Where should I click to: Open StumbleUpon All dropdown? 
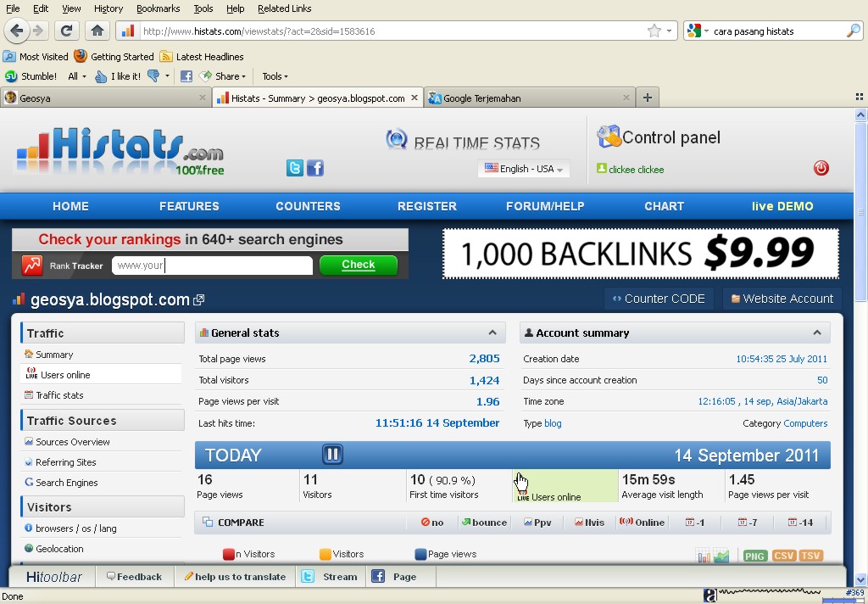point(77,75)
